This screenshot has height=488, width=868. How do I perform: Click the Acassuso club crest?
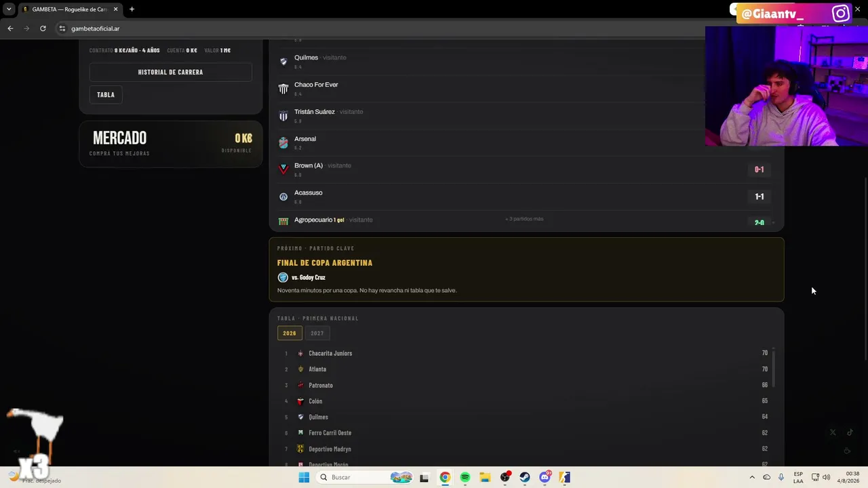283,197
